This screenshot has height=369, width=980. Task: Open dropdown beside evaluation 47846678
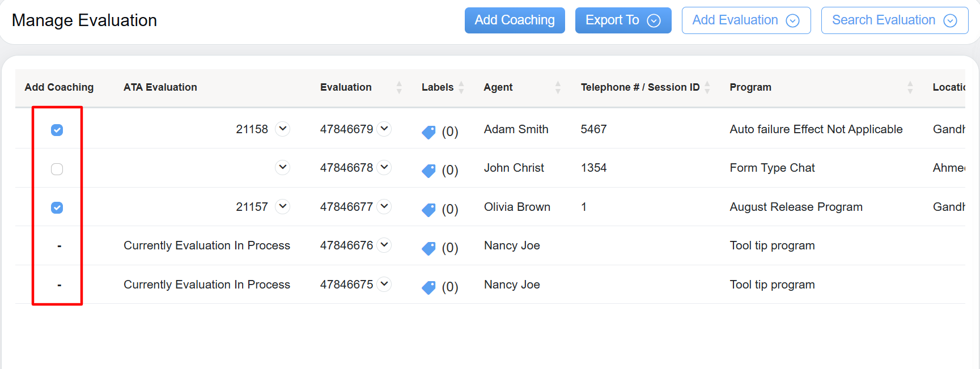384,167
